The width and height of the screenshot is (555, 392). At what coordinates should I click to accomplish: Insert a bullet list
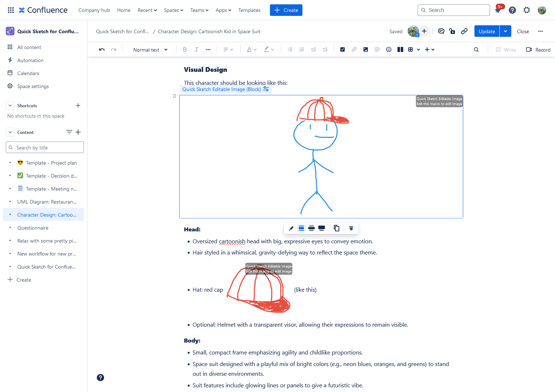pos(290,49)
